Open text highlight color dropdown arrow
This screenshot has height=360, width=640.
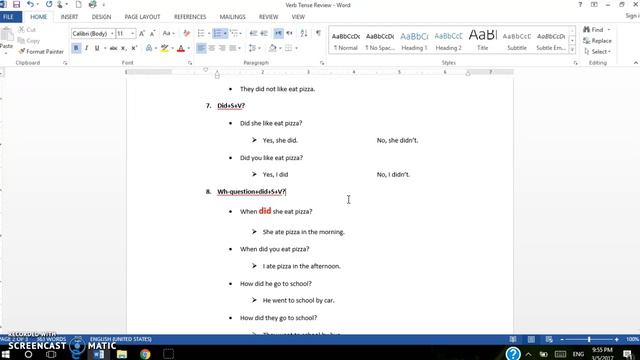pyautogui.click(x=172, y=48)
